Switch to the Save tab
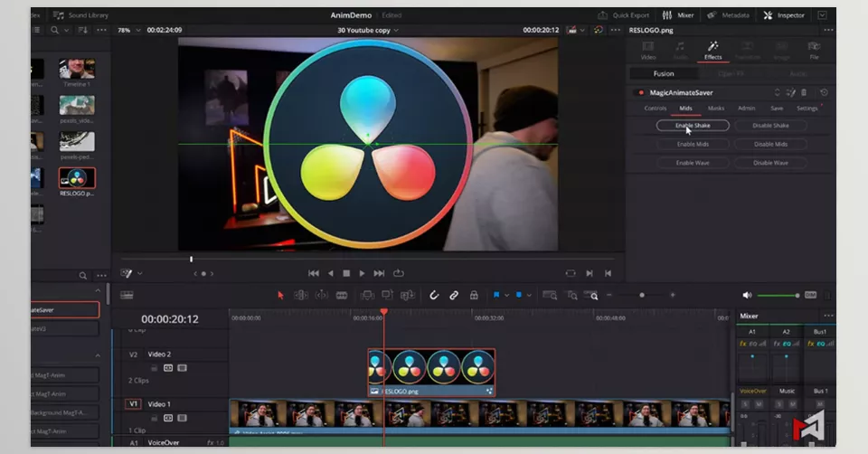The width and height of the screenshot is (868, 454). click(x=777, y=109)
